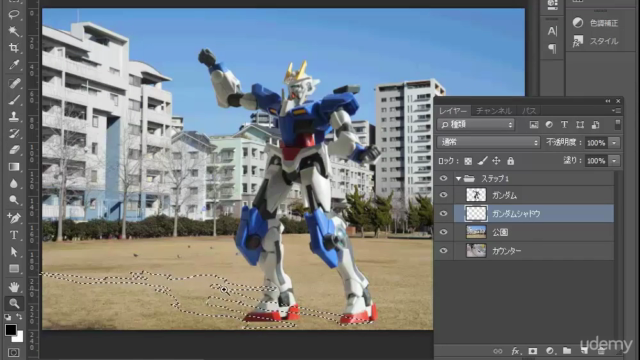Lock transparent pixels

coord(468,161)
